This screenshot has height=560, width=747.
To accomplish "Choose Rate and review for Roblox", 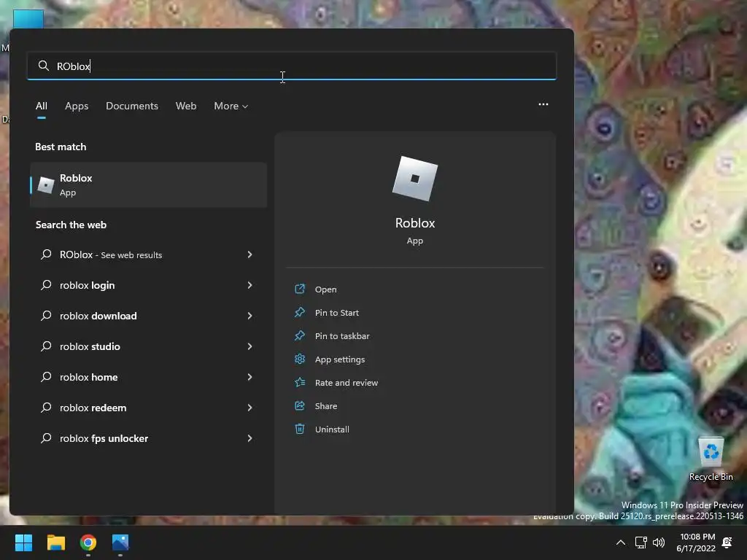I will [347, 383].
